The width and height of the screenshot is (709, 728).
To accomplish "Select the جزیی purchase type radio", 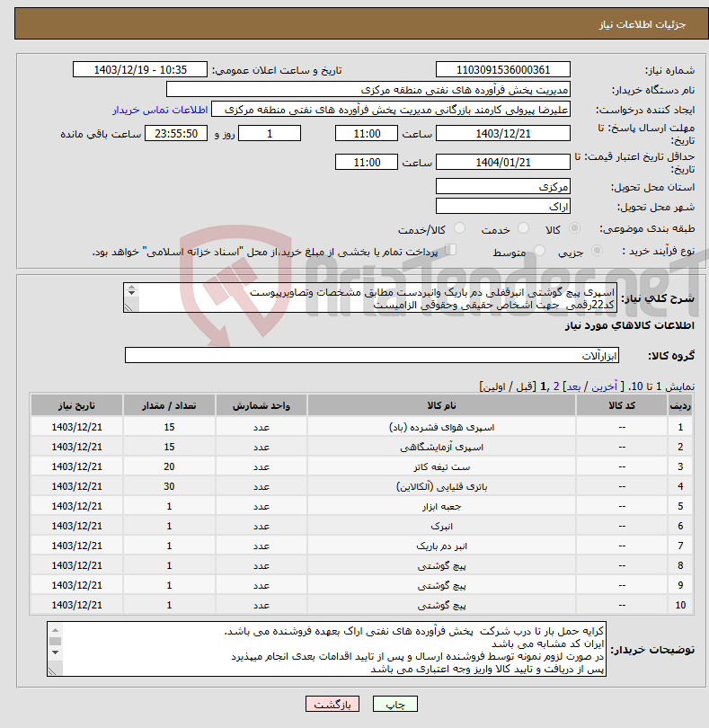I will pyautogui.click(x=597, y=251).
